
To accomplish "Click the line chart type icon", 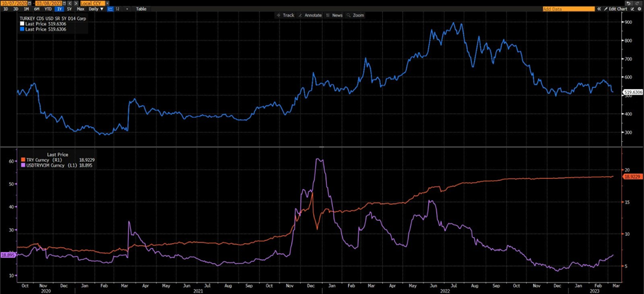I will click(110, 9).
